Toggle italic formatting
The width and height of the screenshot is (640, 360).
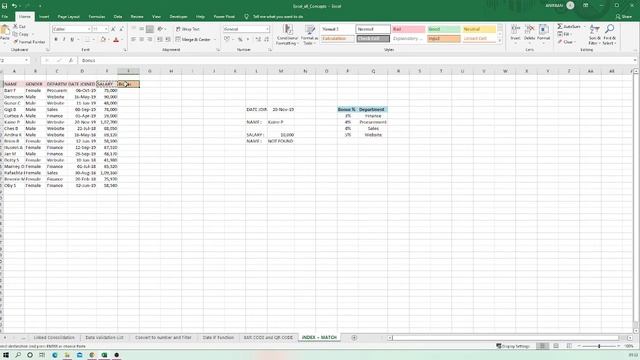pyautogui.click(x=64, y=40)
